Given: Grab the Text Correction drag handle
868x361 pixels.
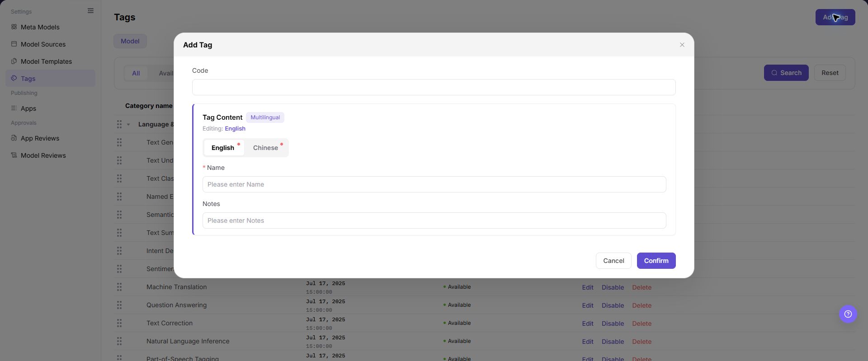Looking at the screenshot, I should [119, 323].
